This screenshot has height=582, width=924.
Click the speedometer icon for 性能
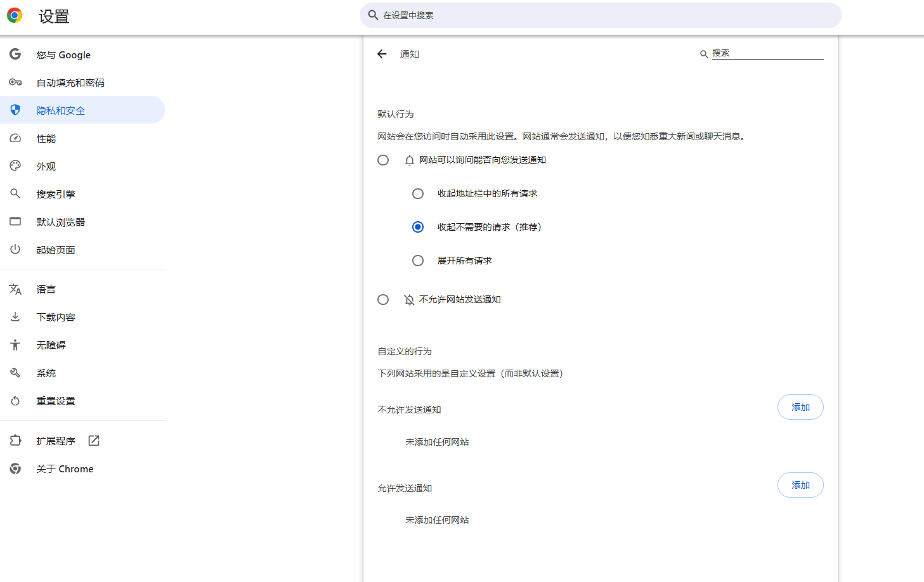point(15,138)
